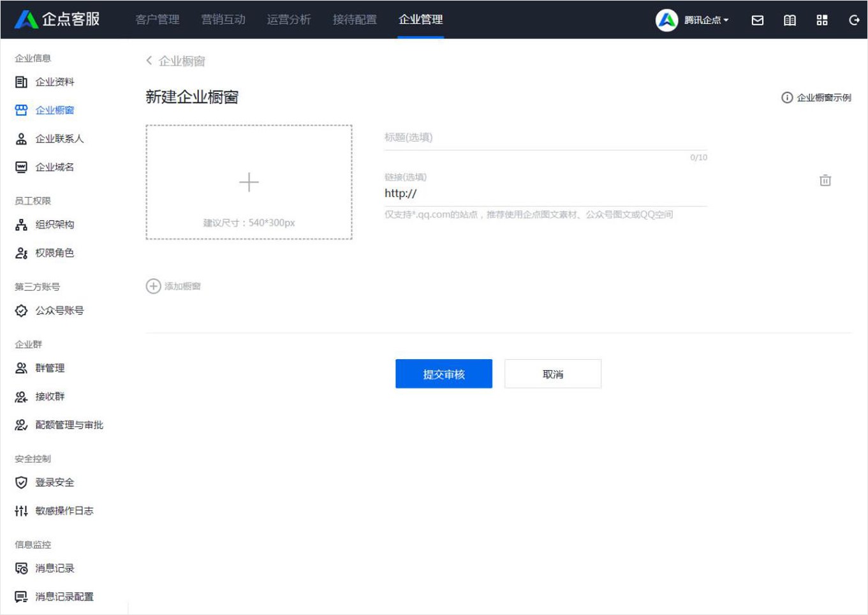This screenshot has height=615, width=868.
Task: 切换到接待配置菜单
Action: click(355, 20)
